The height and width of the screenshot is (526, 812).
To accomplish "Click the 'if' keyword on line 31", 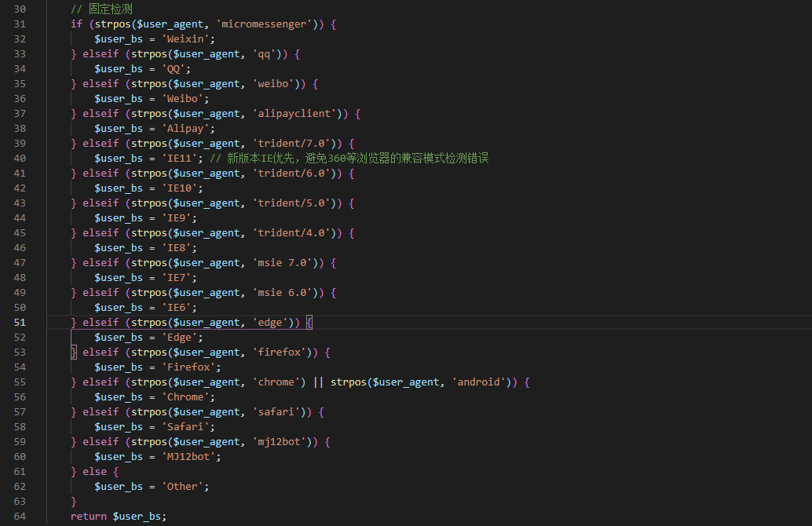I will (x=77, y=24).
